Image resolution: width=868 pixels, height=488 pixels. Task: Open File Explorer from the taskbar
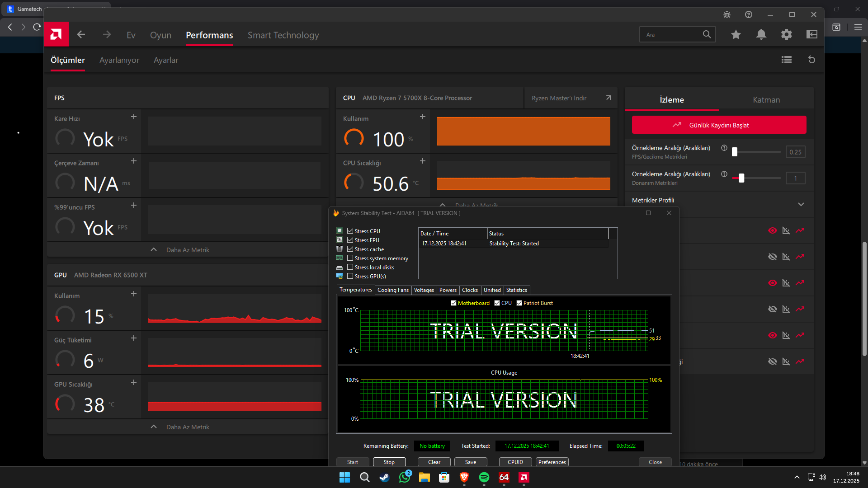(x=425, y=477)
